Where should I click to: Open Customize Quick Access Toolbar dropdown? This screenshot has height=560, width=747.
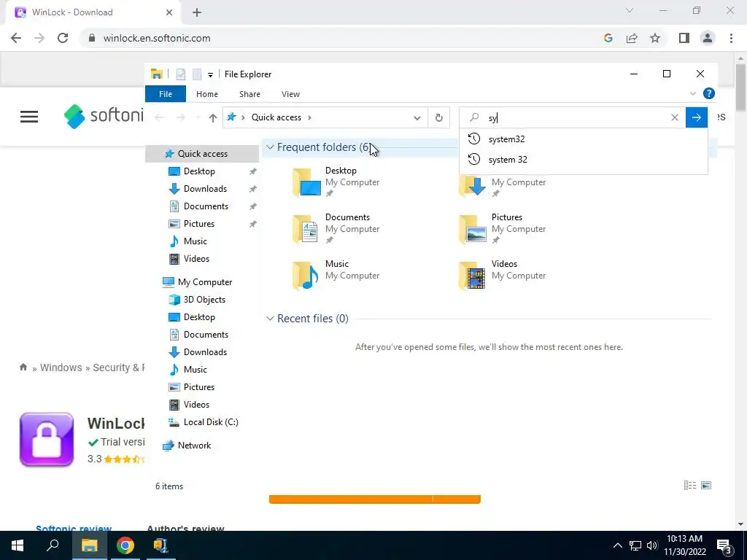coord(210,74)
